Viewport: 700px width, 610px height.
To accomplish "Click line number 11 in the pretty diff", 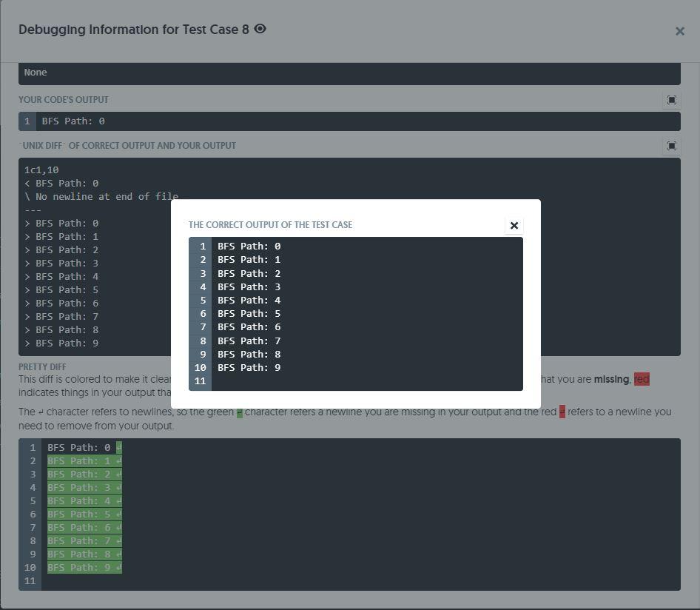I will point(30,581).
